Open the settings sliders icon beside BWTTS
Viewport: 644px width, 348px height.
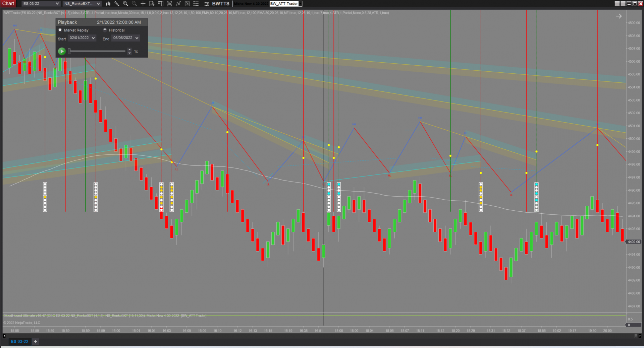point(206,4)
